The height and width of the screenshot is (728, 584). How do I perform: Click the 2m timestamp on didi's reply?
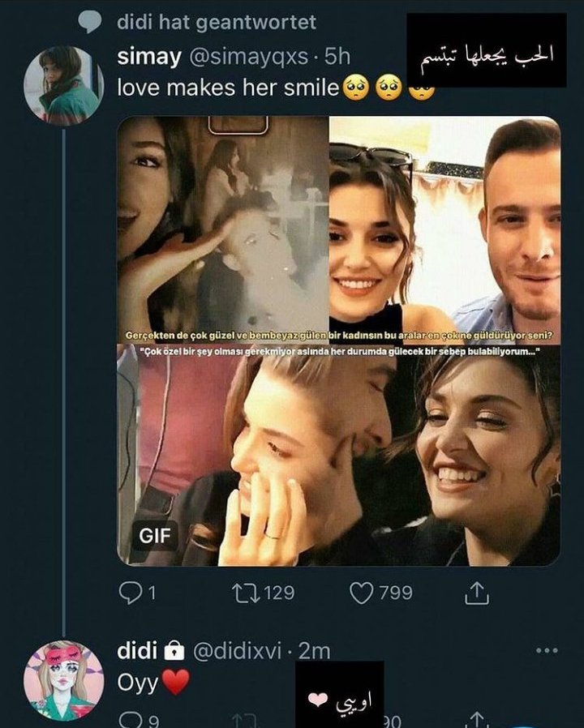314,651
